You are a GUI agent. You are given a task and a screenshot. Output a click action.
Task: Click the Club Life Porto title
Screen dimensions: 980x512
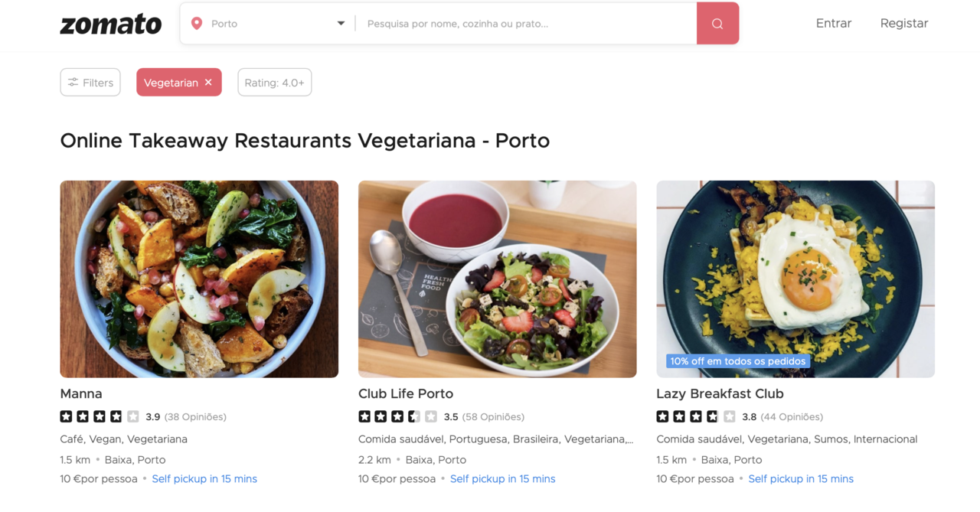point(406,393)
